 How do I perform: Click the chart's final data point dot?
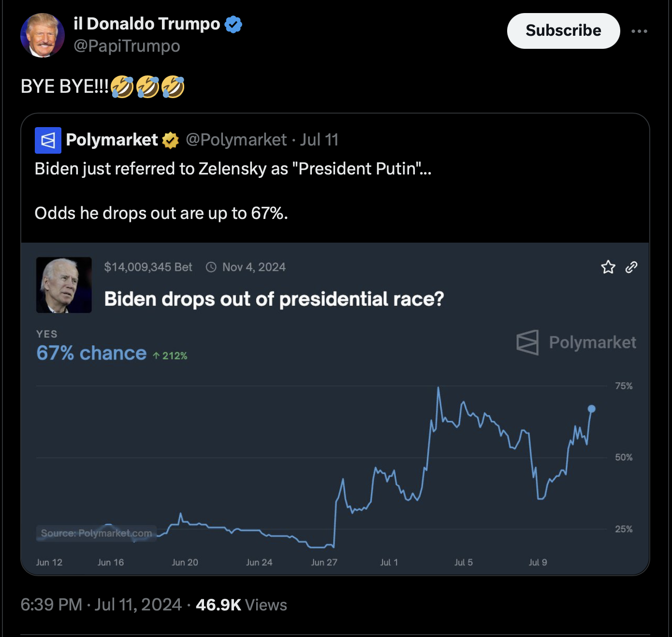coord(591,409)
